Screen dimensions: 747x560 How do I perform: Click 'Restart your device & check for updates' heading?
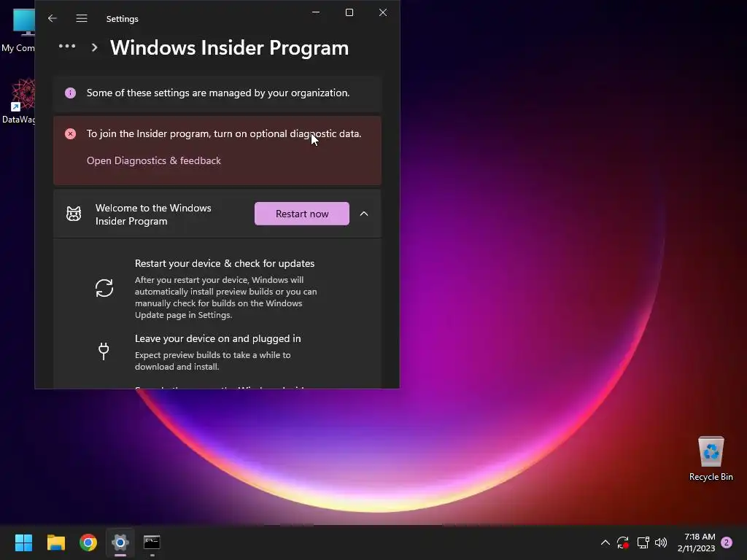[x=225, y=263]
